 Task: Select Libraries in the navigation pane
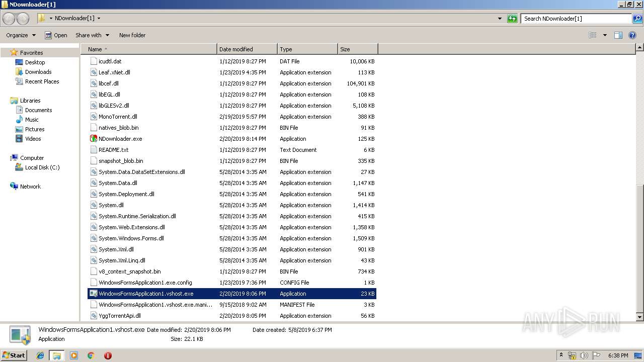click(x=30, y=101)
